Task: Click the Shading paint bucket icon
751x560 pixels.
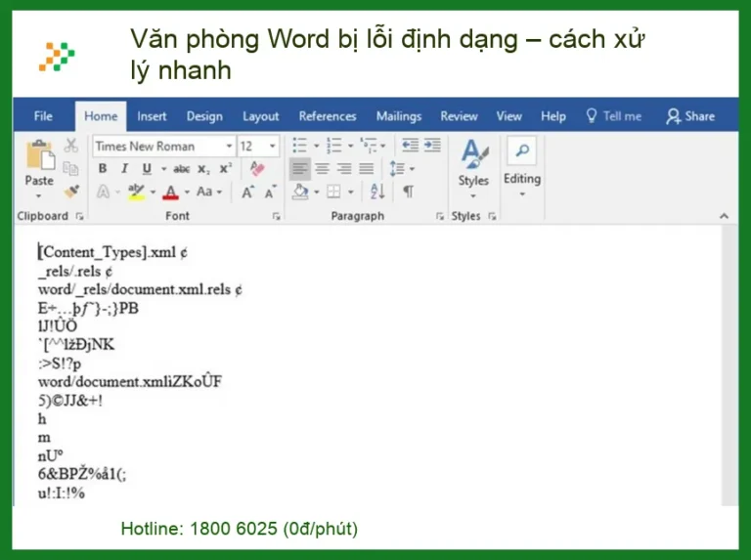Action: [300, 192]
